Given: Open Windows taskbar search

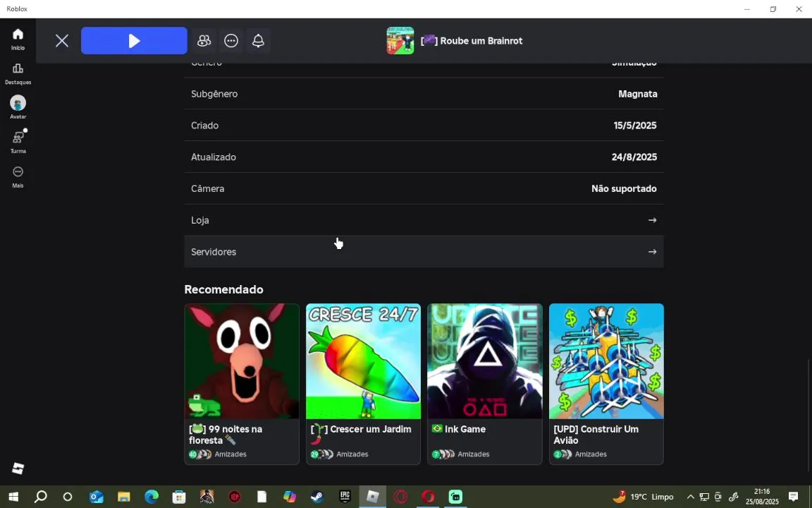Looking at the screenshot, I should 40,497.
